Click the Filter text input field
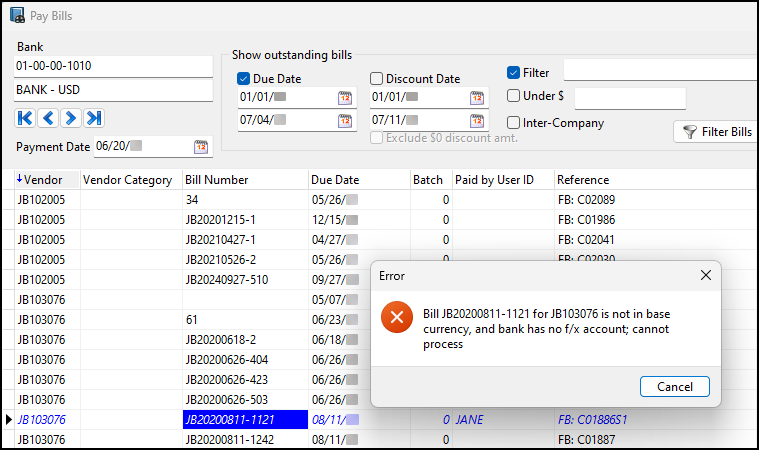 661,71
